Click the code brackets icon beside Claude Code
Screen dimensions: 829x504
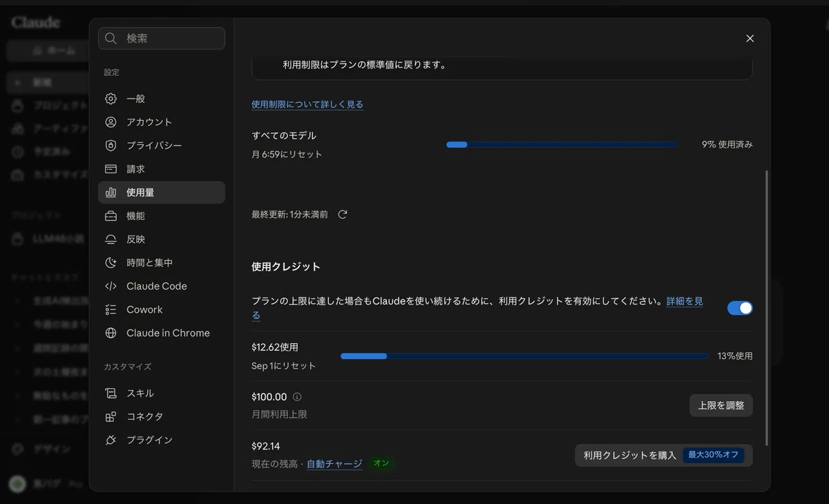point(111,287)
